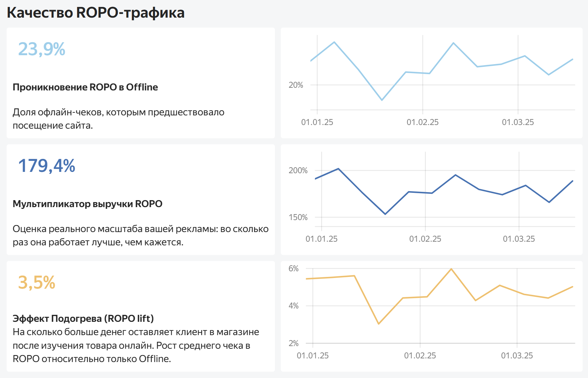588x378 pixels.
Task: Select the 3,5% indicator value
Action: pyautogui.click(x=37, y=283)
